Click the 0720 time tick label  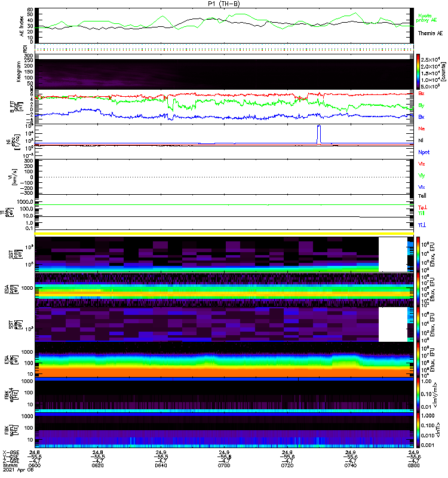tap(287, 465)
